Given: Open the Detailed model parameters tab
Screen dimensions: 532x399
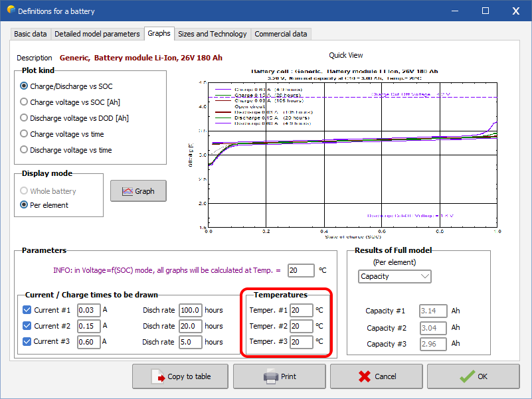Looking at the screenshot, I should click(x=97, y=34).
